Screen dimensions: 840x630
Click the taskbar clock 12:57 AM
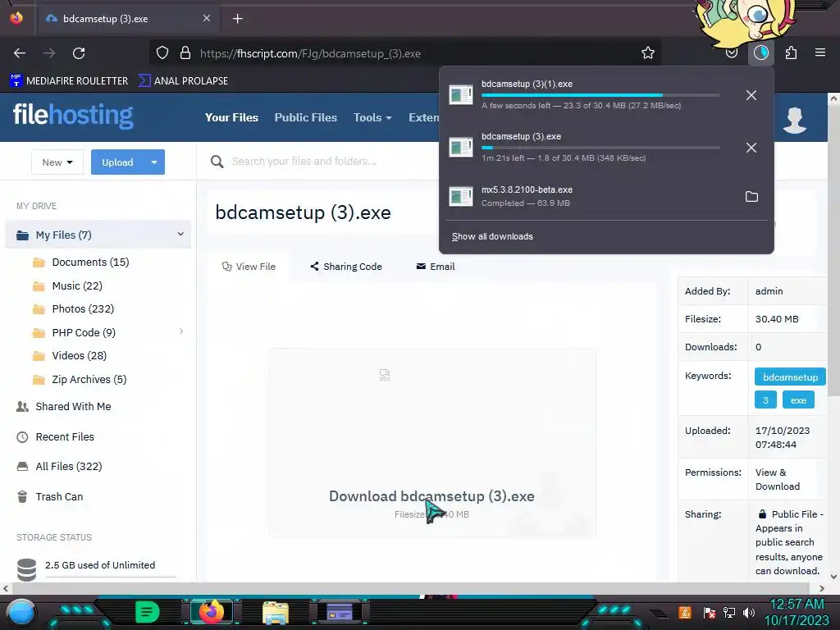797,605
